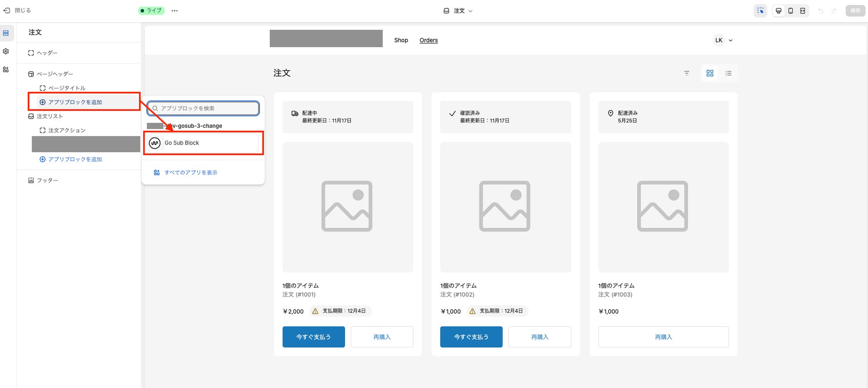Toggle the inspector selection tool icon

click(760, 11)
